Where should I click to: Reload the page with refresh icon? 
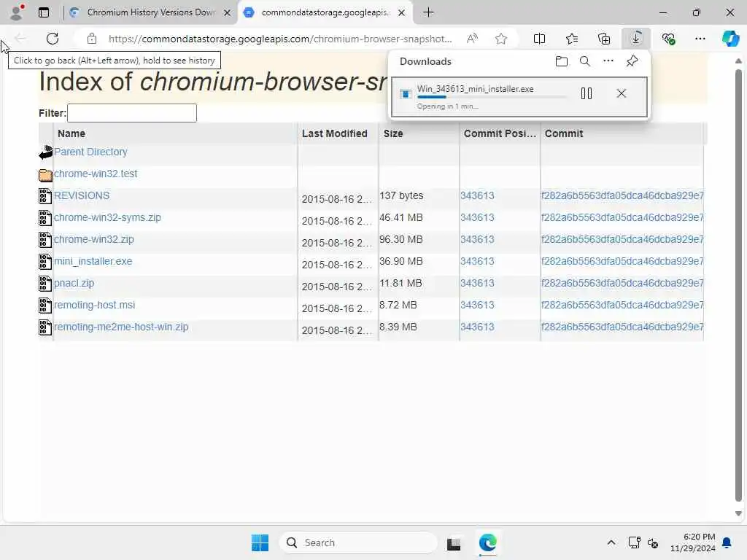53,39
